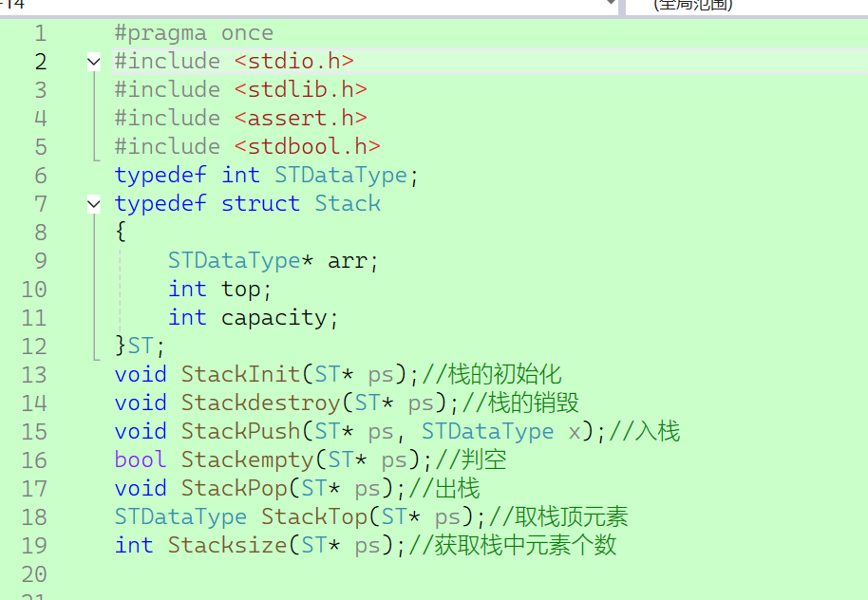Screen dimensions: 868x600
Task: Click the StackTop function name
Action: (x=314, y=517)
